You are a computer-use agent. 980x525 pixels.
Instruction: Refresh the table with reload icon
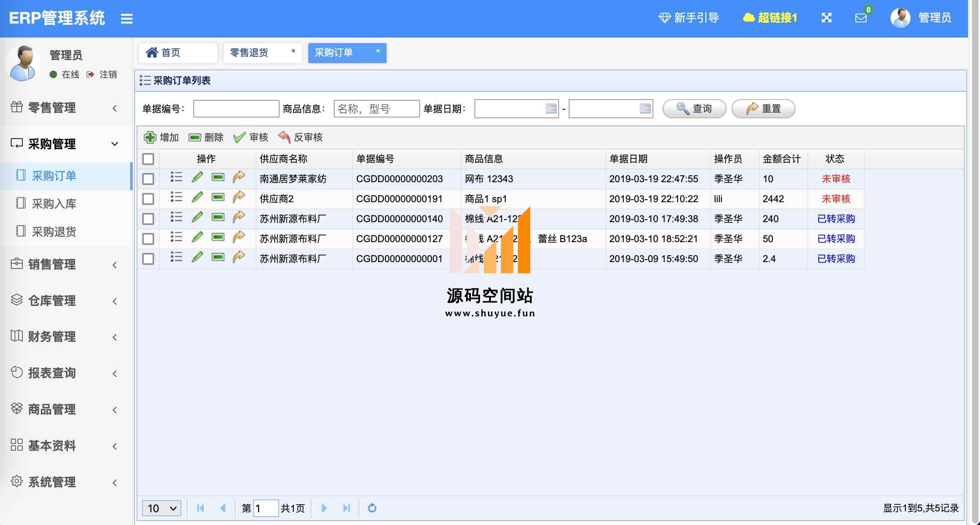[372, 508]
